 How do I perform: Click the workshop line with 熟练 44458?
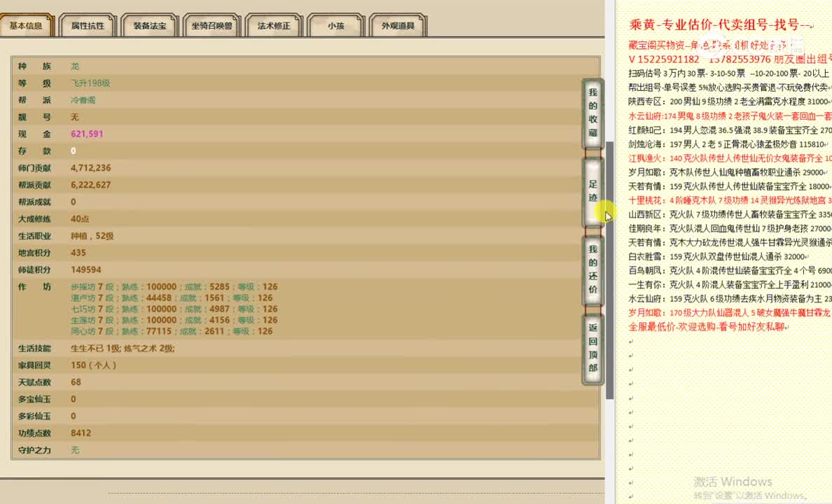pyautogui.click(x=172, y=298)
